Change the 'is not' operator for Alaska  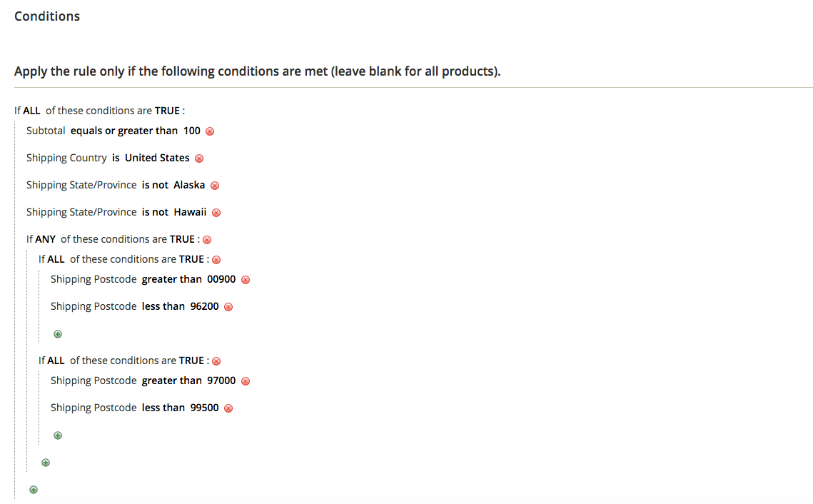tap(155, 185)
